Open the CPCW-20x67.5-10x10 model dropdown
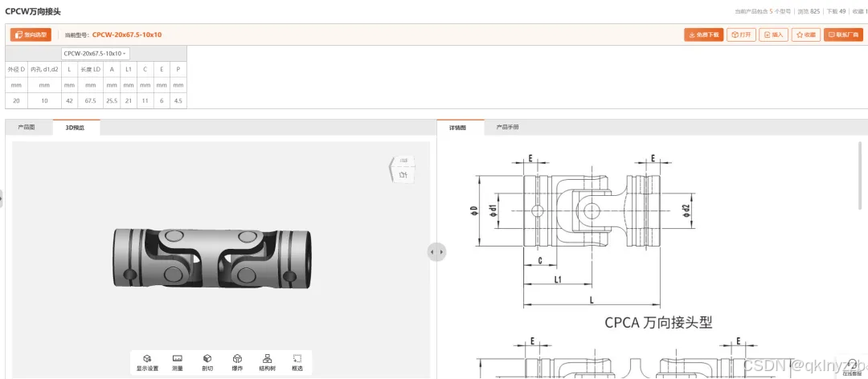This screenshot has height=379, width=868. click(95, 54)
